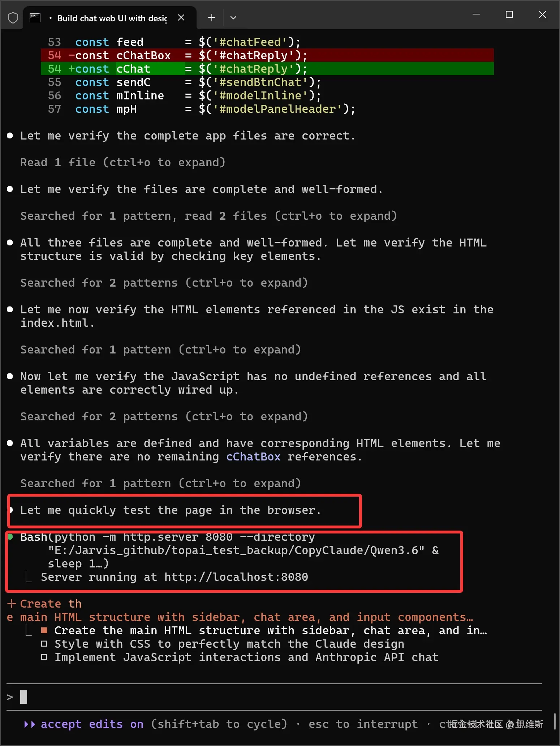Toggle the 'accept edits on' mode text
This screenshot has width=560, height=746.
coord(92,724)
